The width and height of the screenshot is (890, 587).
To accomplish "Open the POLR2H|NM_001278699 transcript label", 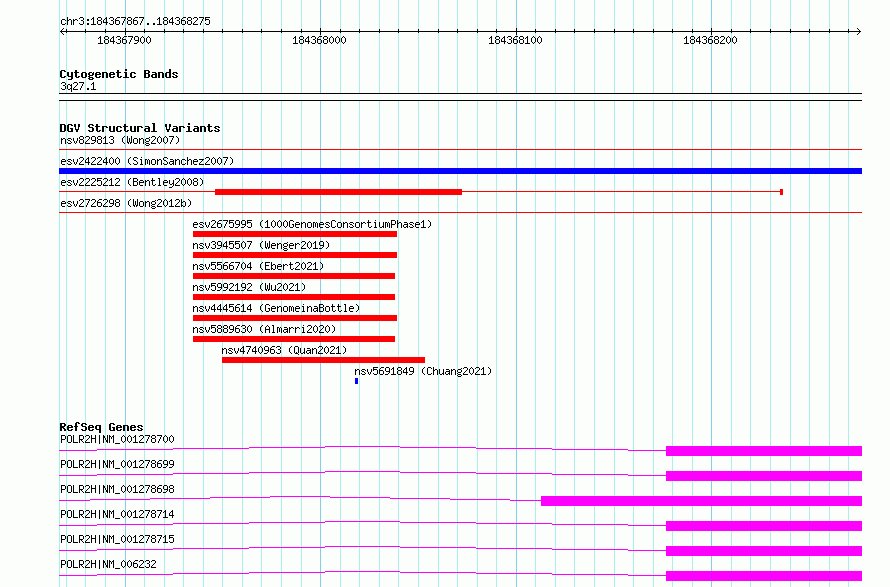I will [117, 464].
